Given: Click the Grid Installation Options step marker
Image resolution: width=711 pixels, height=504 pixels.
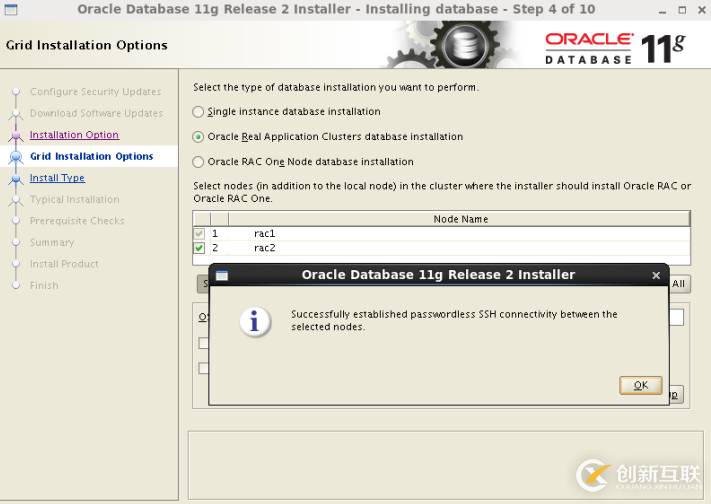Looking at the screenshot, I should 16,157.
